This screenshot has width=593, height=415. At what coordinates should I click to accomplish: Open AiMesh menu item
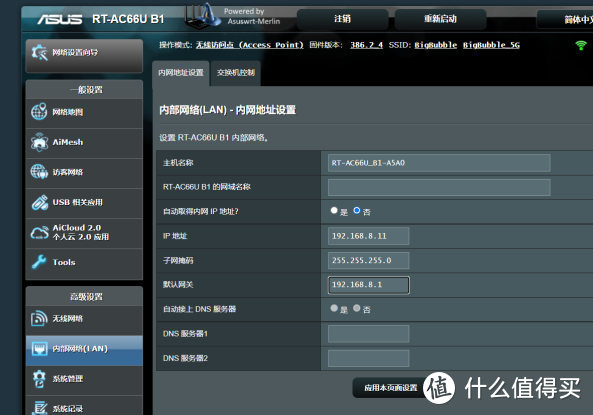[x=84, y=142]
